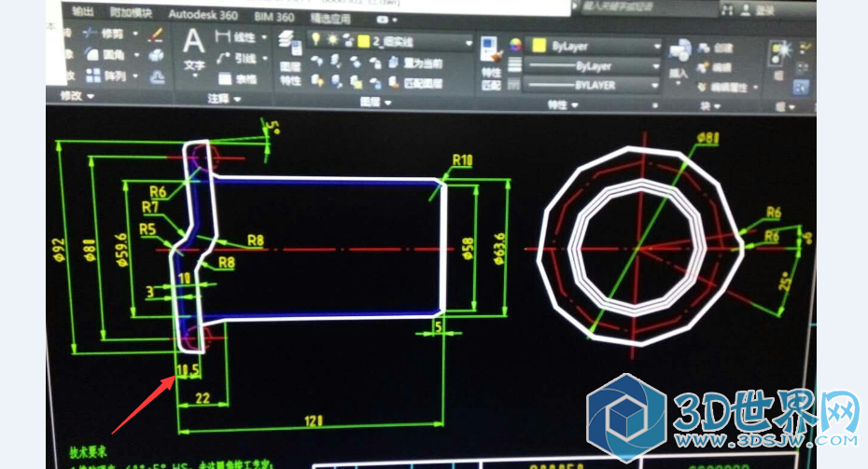Image resolution: width=868 pixels, height=469 pixels.
Task: Toggle Layer Freeze icon in Layers panel
Action: click(356, 62)
